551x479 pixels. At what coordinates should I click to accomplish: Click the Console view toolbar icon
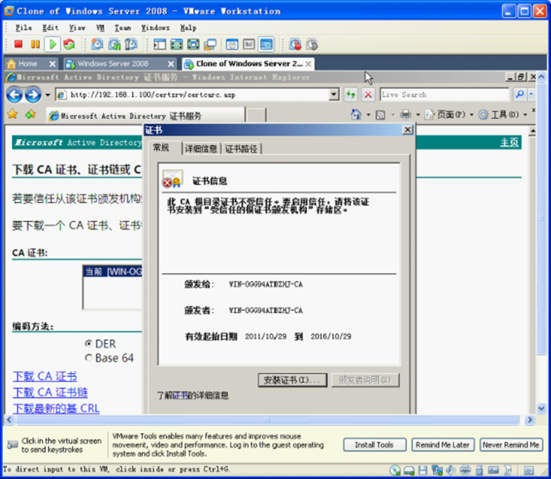pyautogui.click(x=266, y=44)
